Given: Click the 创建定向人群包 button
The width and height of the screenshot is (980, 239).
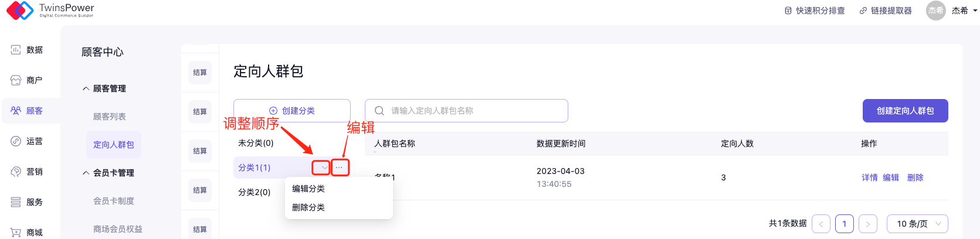Looking at the screenshot, I should pos(905,111).
